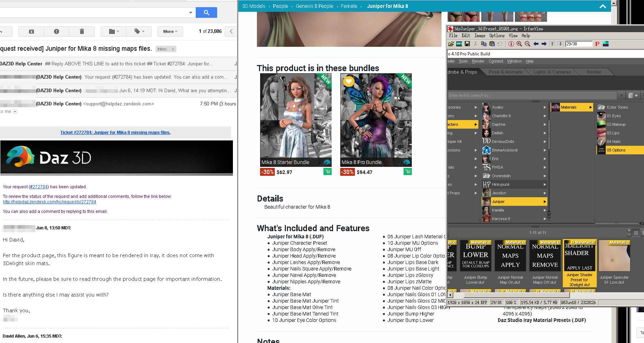
Task: Click the IrfanView next page down-arrow icon
Action: click(x=561, y=44)
